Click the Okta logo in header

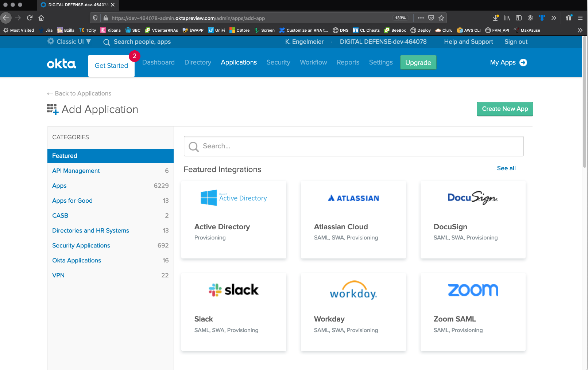61,64
